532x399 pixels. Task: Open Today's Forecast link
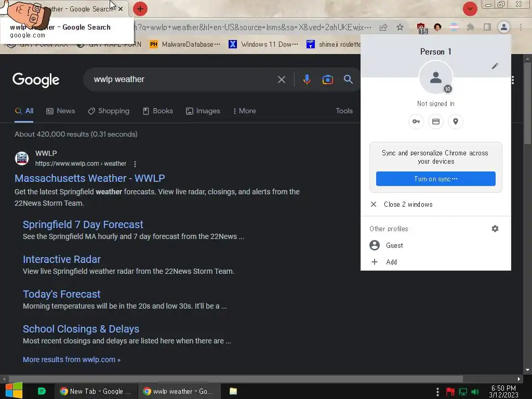[x=61, y=294]
